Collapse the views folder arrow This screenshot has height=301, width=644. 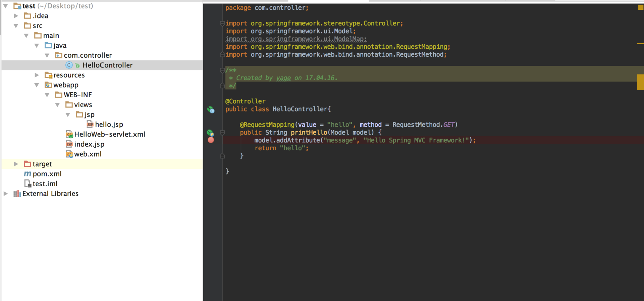point(57,105)
